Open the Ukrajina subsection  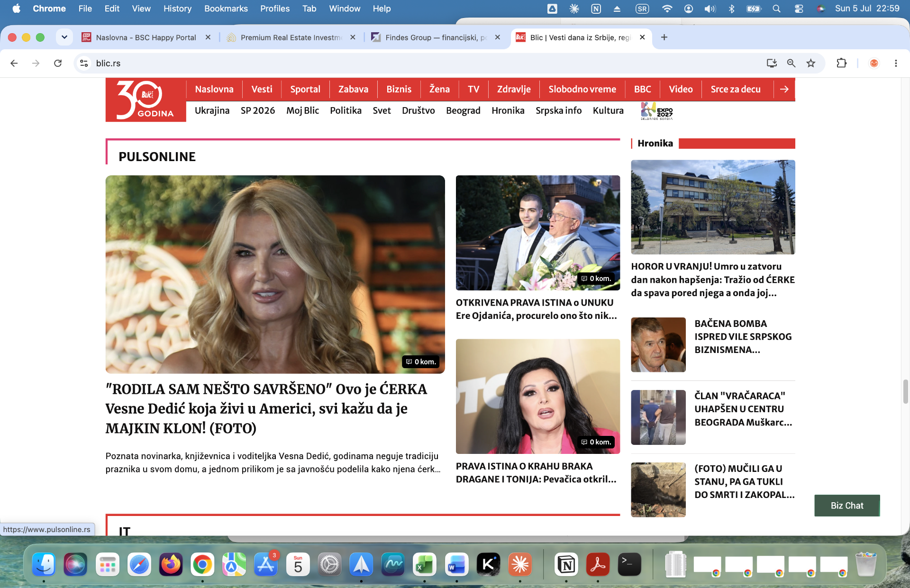pyautogui.click(x=212, y=110)
